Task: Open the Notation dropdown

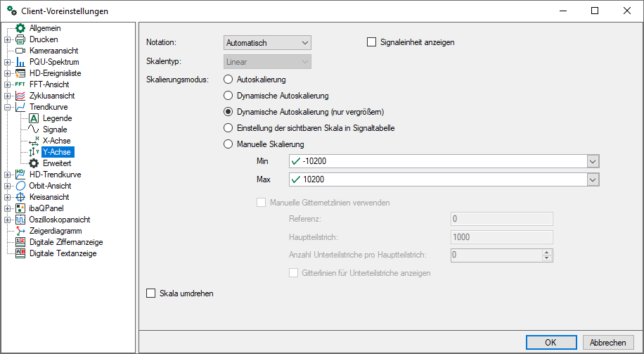Action: pyautogui.click(x=267, y=43)
